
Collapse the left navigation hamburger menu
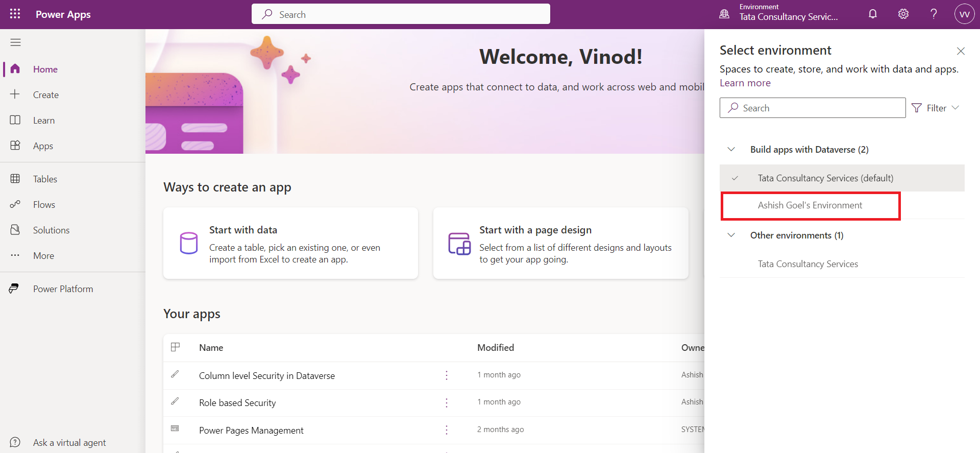(x=15, y=42)
